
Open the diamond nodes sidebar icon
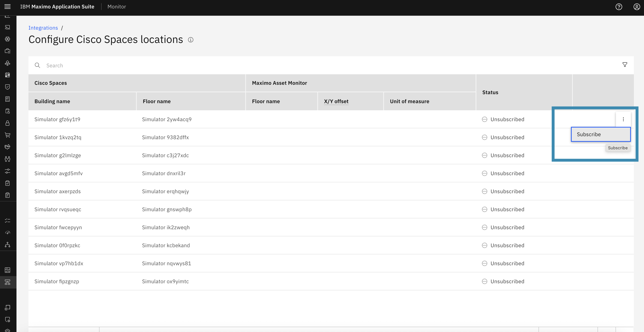[7, 63]
